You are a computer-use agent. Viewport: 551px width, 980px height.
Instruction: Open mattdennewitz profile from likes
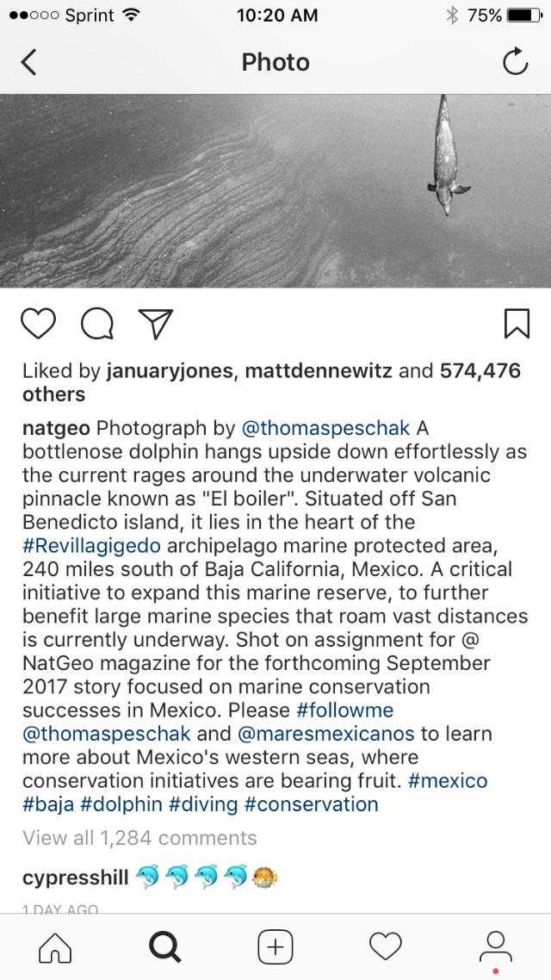click(x=319, y=371)
